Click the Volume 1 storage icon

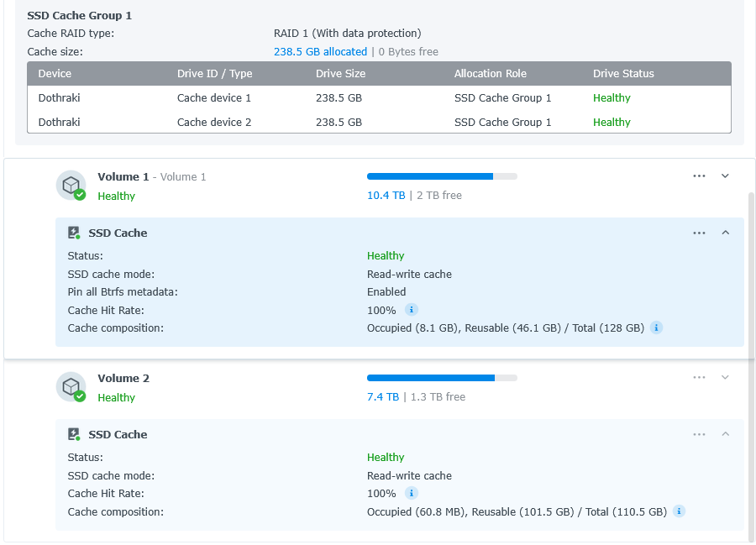71,186
